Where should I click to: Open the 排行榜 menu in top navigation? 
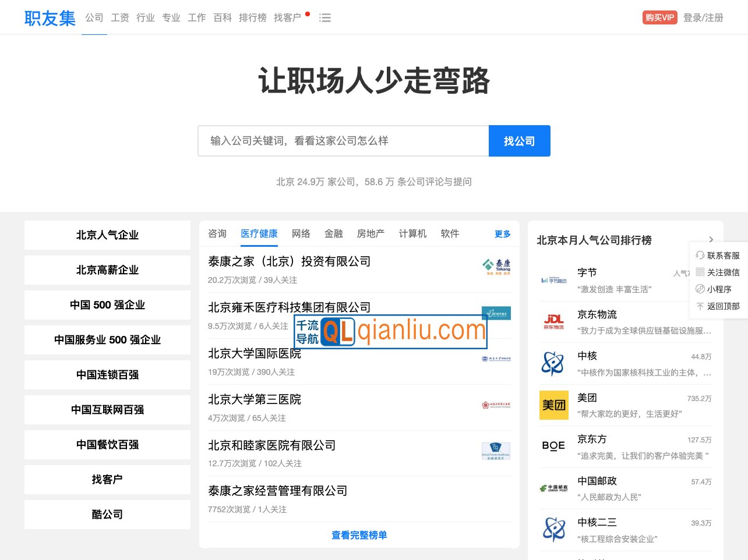(253, 17)
